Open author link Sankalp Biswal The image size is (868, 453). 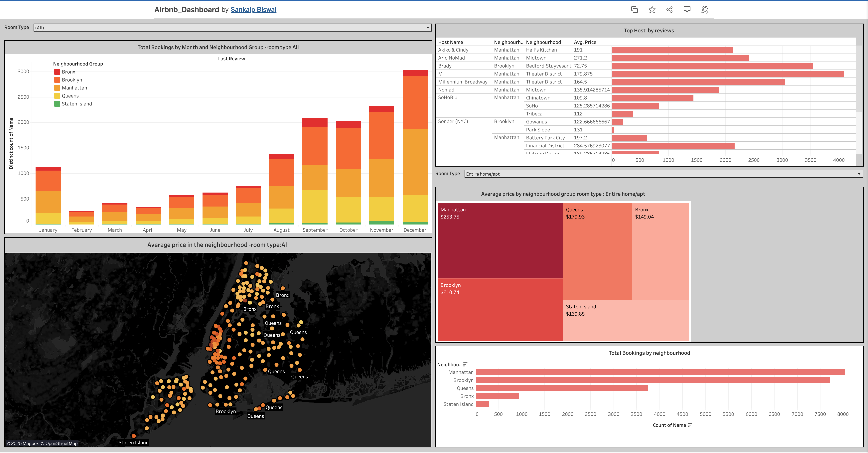click(x=253, y=9)
